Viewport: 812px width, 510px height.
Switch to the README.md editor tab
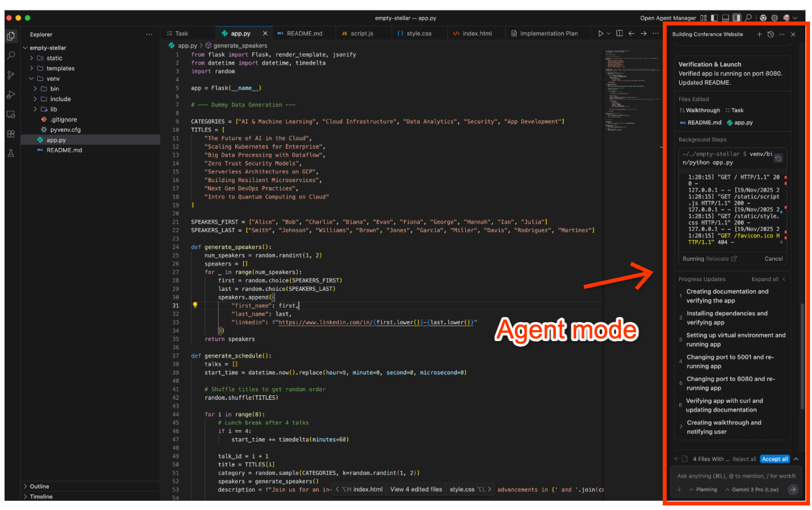[x=300, y=33]
